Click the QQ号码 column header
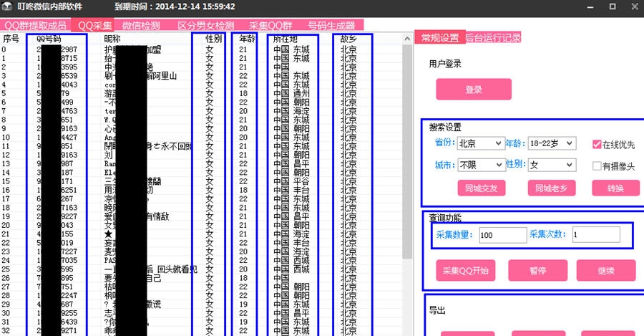Image resolution: width=644 pixels, height=336 pixels. click(49, 39)
